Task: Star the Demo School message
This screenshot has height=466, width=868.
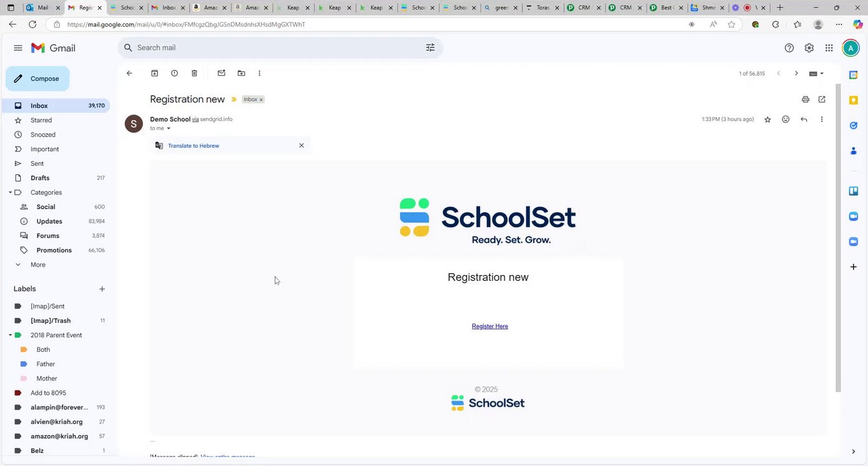Action: click(768, 119)
